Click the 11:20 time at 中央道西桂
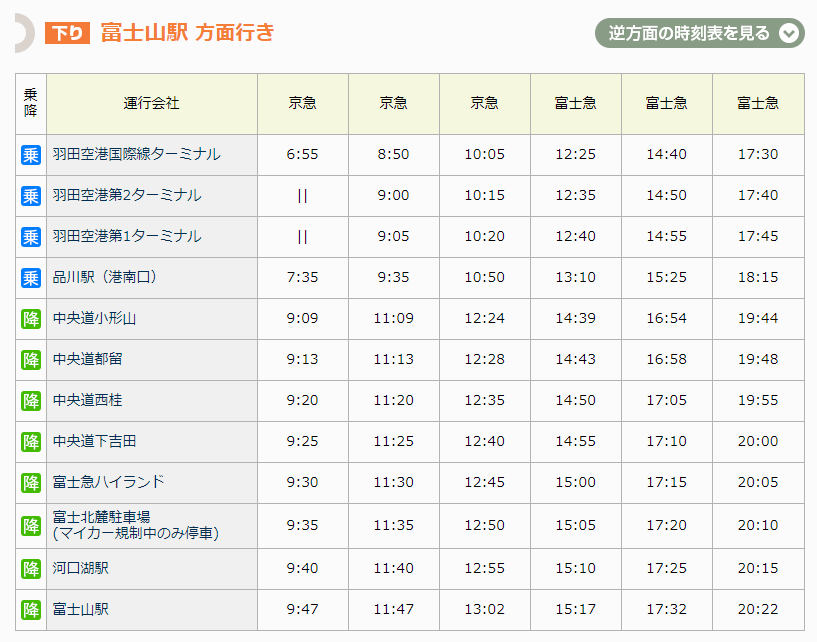This screenshot has height=642, width=817. [x=393, y=400]
